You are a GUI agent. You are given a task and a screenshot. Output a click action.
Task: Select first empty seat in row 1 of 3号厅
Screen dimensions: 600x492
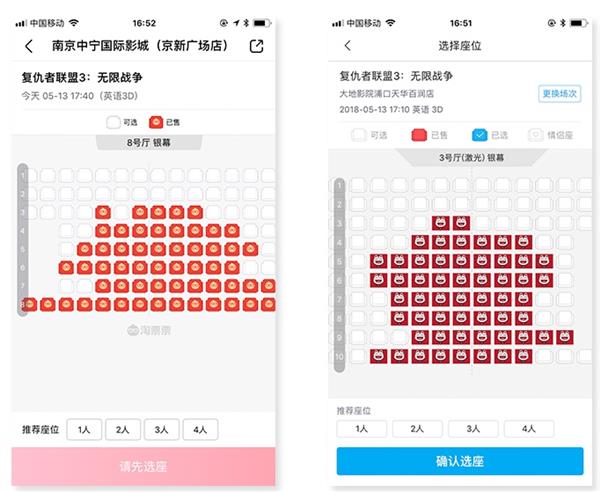(359, 185)
